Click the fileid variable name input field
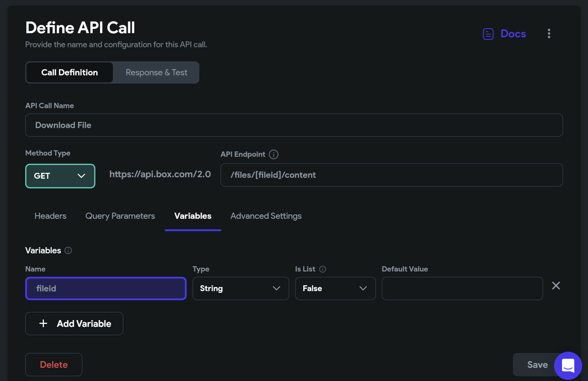Screen dimensions: 588x381 pos(106,288)
